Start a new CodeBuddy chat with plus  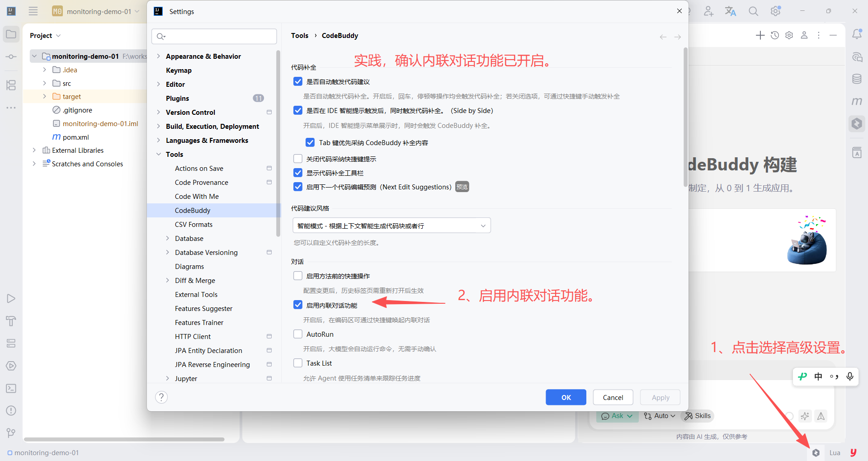tap(760, 35)
